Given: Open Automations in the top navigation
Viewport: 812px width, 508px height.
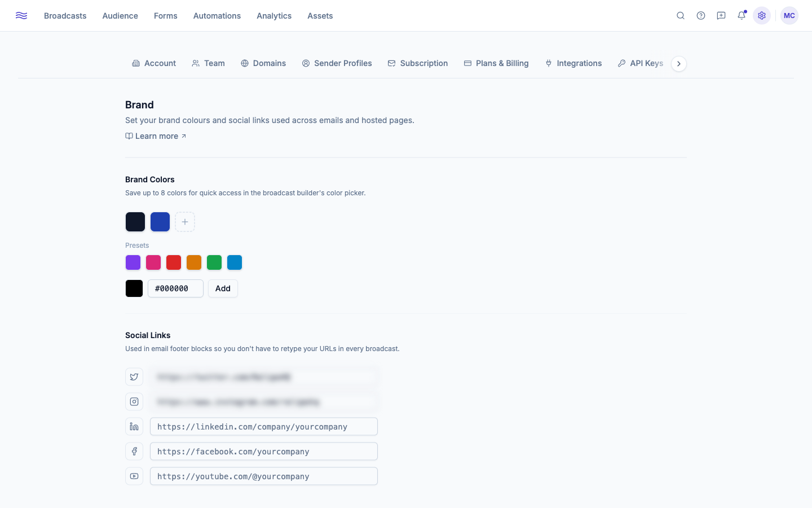Looking at the screenshot, I should point(217,16).
